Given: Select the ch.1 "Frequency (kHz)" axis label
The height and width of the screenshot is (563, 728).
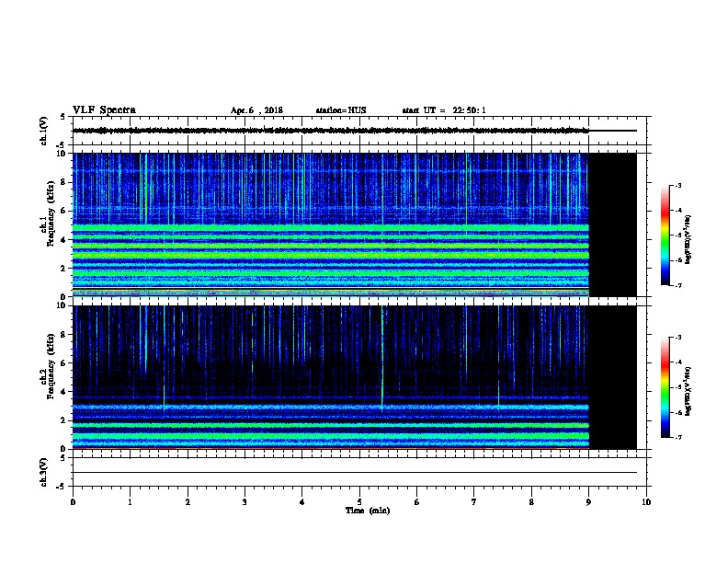Looking at the screenshot, I should pyautogui.click(x=51, y=213).
